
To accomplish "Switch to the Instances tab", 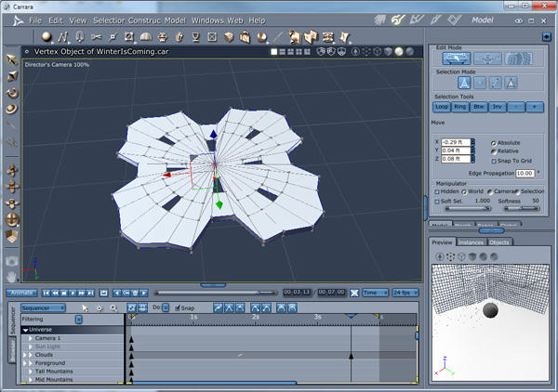I will pyautogui.click(x=472, y=242).
